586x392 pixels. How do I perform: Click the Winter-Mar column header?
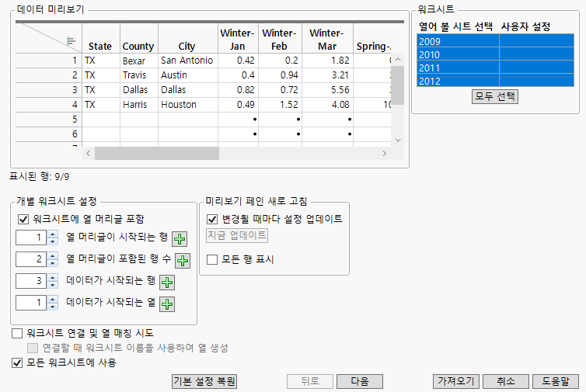click(x=327, y=40)
